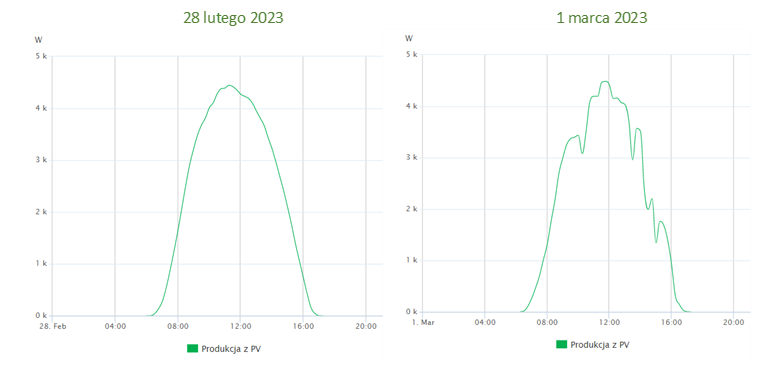Click the 04:00 label on right chart
Viewport: 769px width, 384px height.
tap(485, 322)
